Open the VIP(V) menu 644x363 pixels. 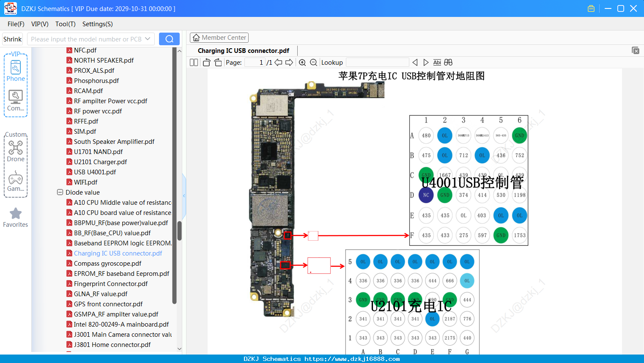click(x=40, y=24)
